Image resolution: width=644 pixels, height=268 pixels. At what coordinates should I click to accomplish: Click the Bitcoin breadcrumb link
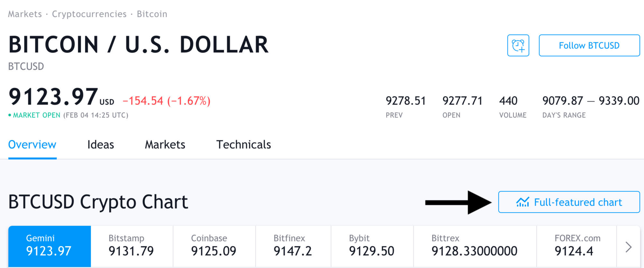point(152,14)
